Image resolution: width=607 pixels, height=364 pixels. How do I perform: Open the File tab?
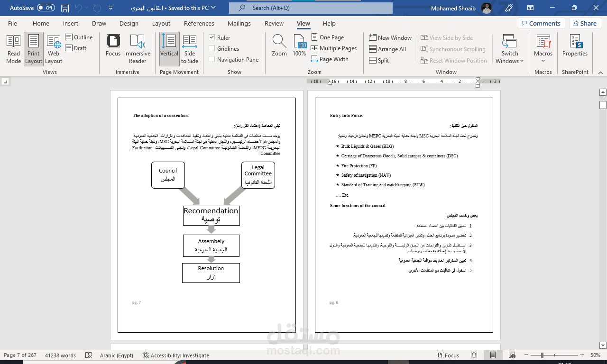pyautogui.click(x=12, y=23)
